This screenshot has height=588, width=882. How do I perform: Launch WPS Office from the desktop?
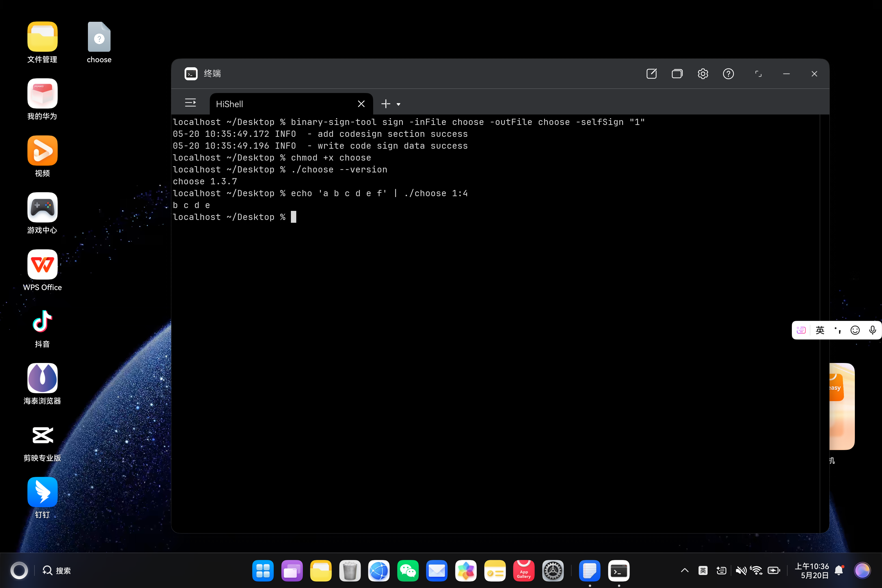coord(42,264)
